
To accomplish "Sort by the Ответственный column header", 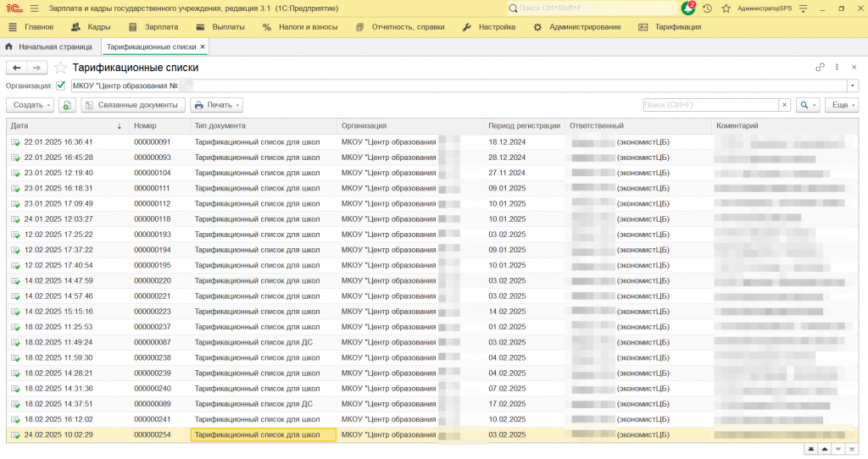I will 638,126.
